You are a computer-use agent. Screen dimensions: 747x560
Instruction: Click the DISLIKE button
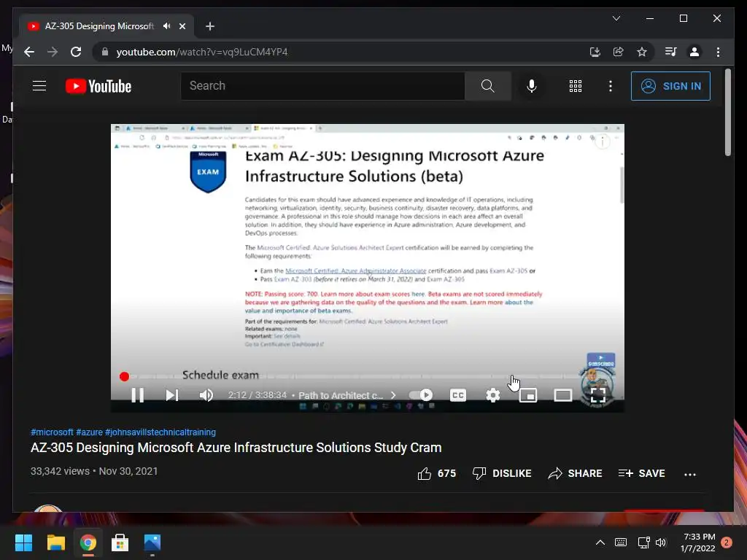pyautogui.click(x=502, y=473)
